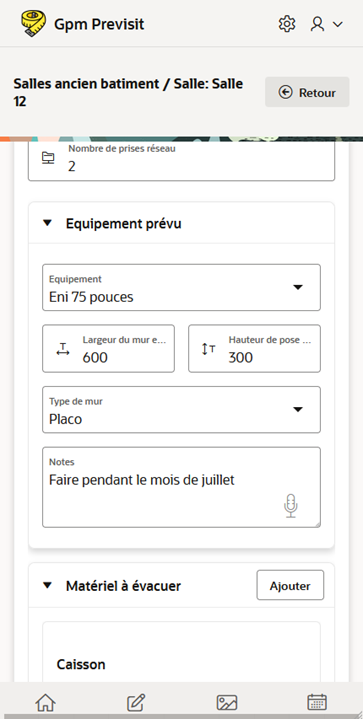Open the calendar icon in bottom bar
This screenshot has height=719, width=363.
point(317,702)
